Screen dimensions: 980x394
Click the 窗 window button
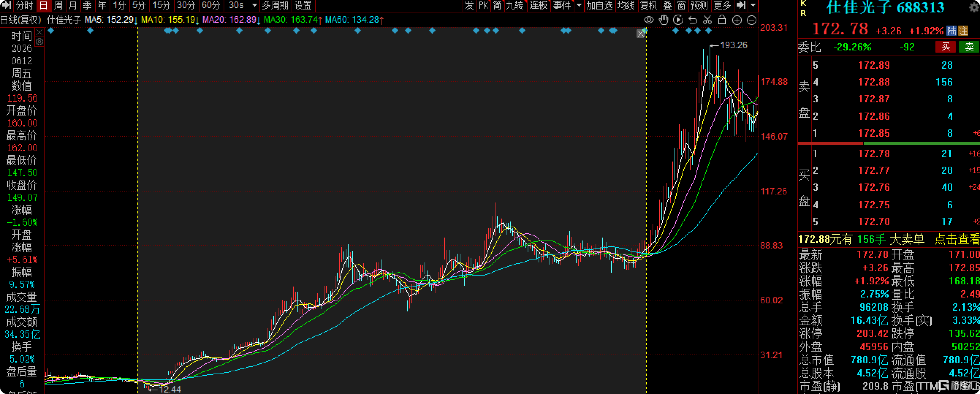[681, 5]
